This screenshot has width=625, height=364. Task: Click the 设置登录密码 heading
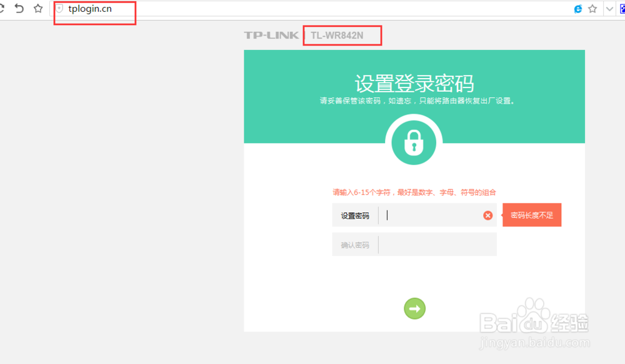coord(414,83)
